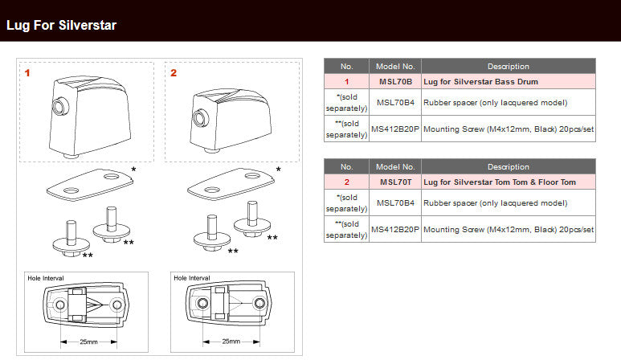Viewport: 621px width, 364px height.
Task: Click MS412B20P in the second table
Action: 395,229
